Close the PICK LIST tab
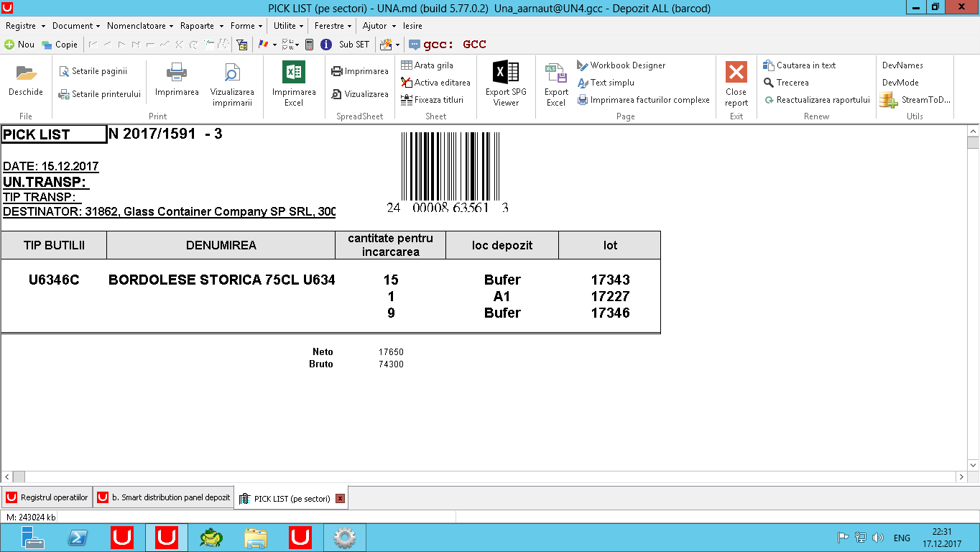The image size is (980, 552). point(341,498)
